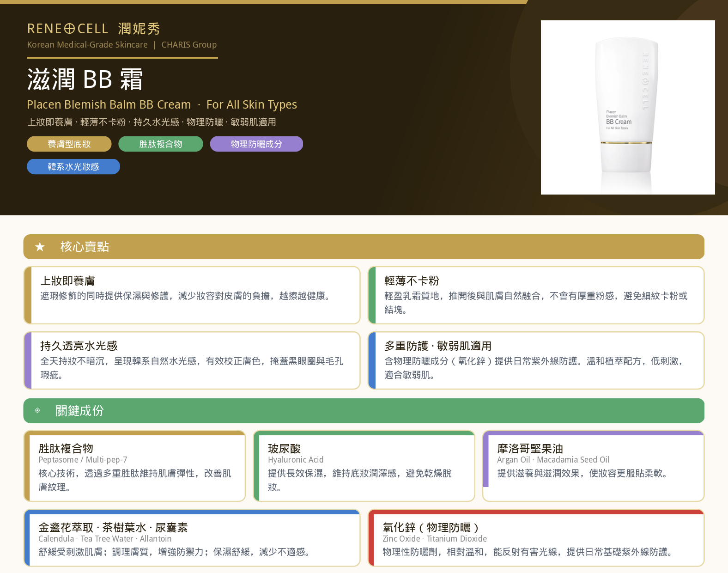This screenshot has height=573, width=728.
Task: Click the CHARIS Group text link
Action: pos(189,45)
